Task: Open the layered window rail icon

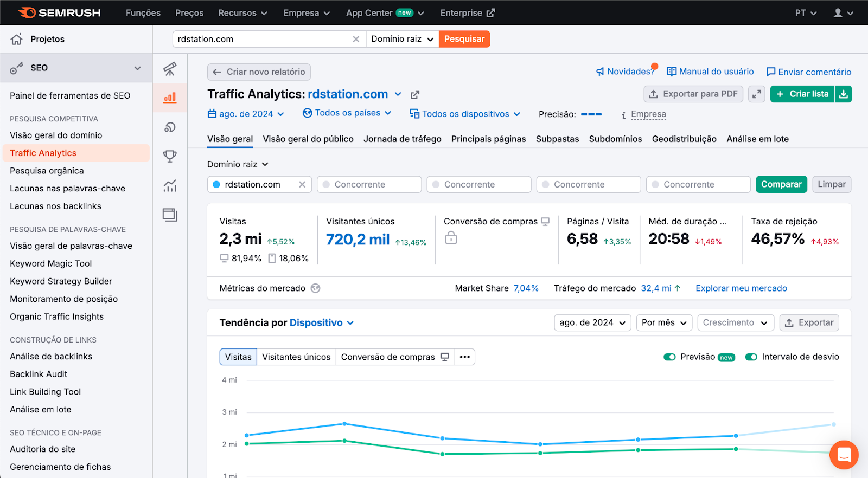Action: (170, 215)
